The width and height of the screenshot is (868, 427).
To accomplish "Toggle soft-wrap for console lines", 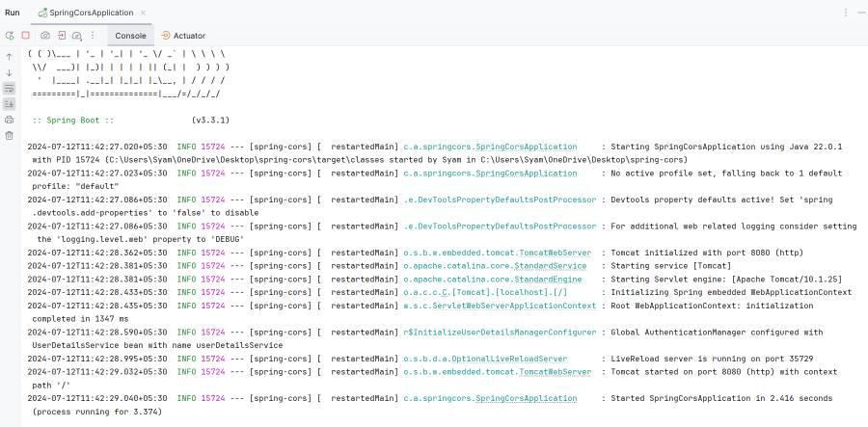I will 10,88.
